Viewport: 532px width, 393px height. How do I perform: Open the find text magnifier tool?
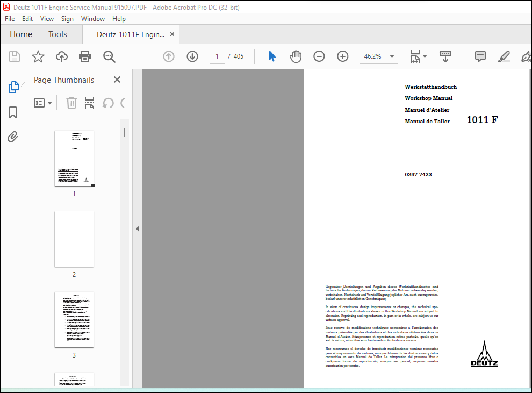tap(109, 56)
